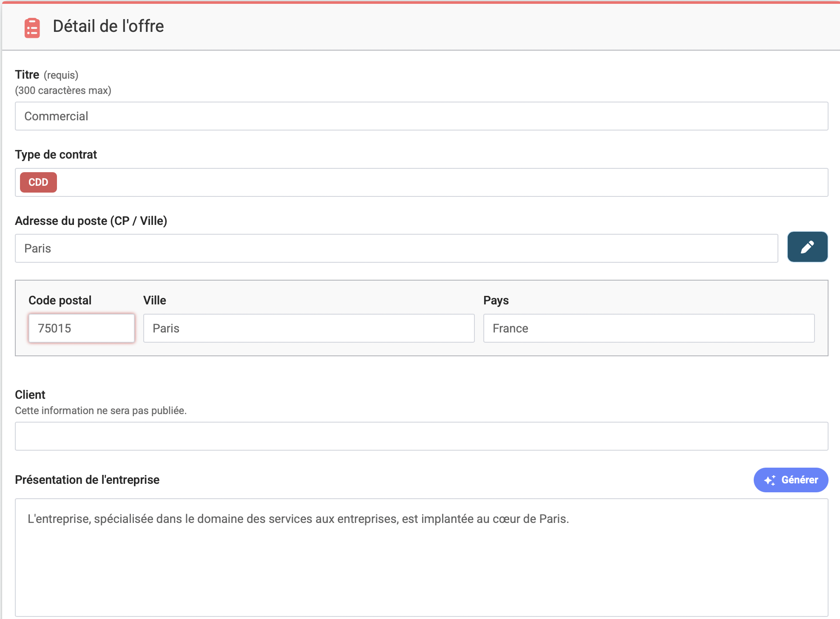Focus the Adresse du poste input
Viewport: 840px width, 619px height.
396,248
